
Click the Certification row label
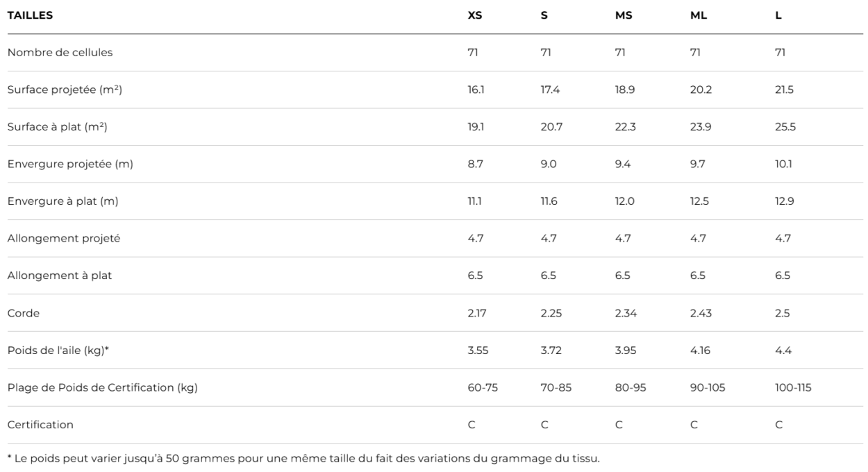click(x=40, y=425)
